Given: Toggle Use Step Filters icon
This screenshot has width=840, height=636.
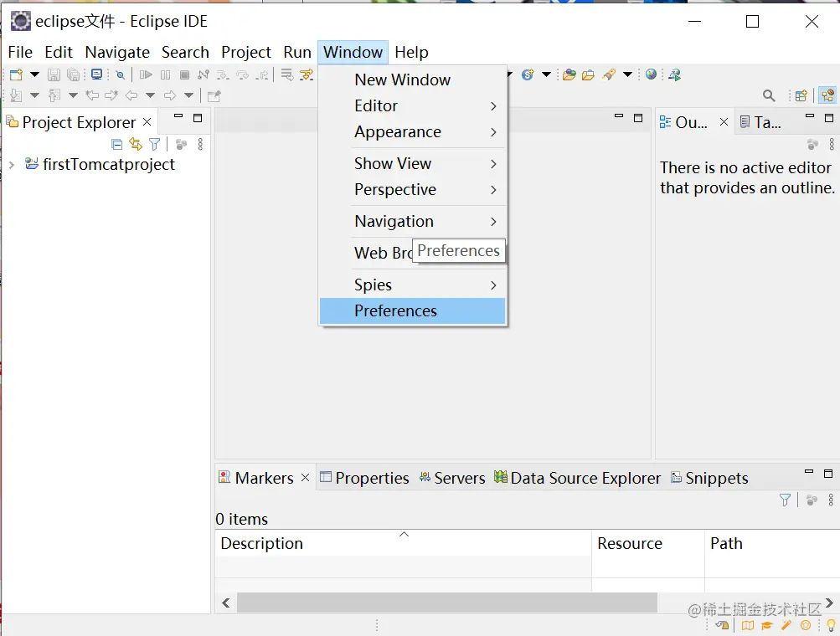Looking at the screenshot, I should coord(307,75).
